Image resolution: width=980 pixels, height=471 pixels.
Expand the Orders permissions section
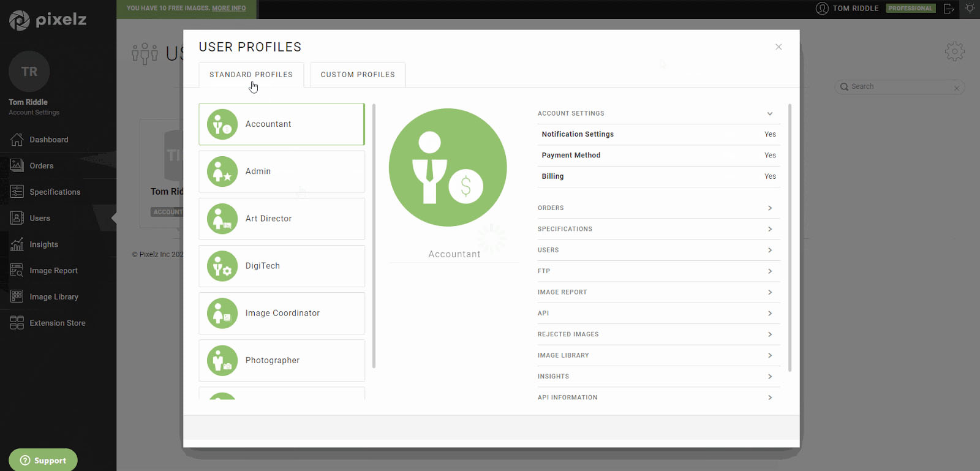point(770,208)
